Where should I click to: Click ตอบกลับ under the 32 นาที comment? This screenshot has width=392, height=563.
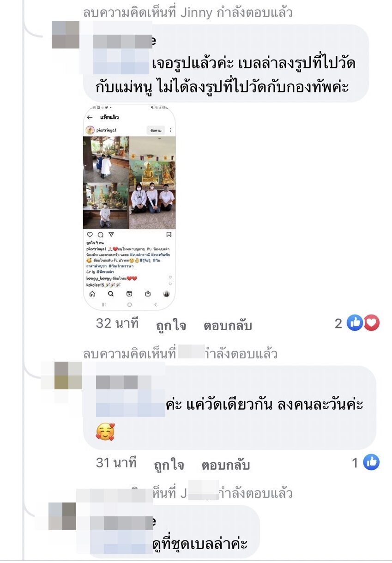pyautogui.click(x=228, y=326)
